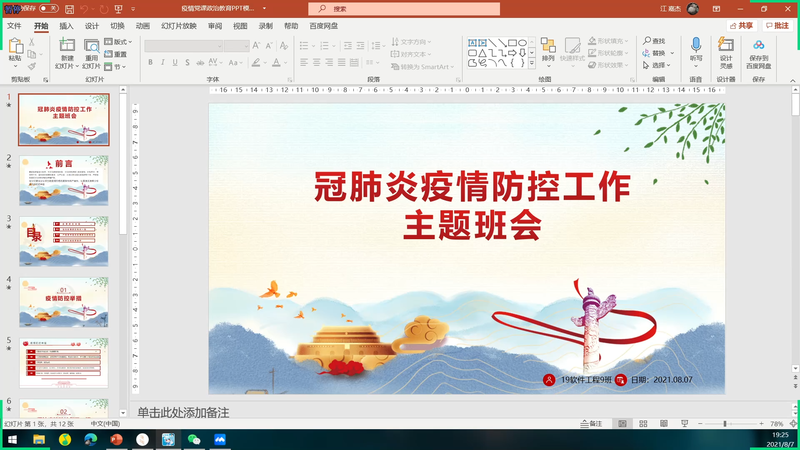Switch to the Animations (动画) tab
Viewport: 800px width, 450px height.
point(143,26)
